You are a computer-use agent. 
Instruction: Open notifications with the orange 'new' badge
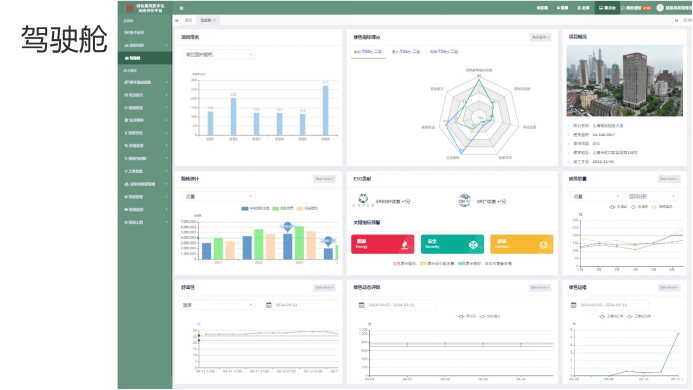(636, 8)
